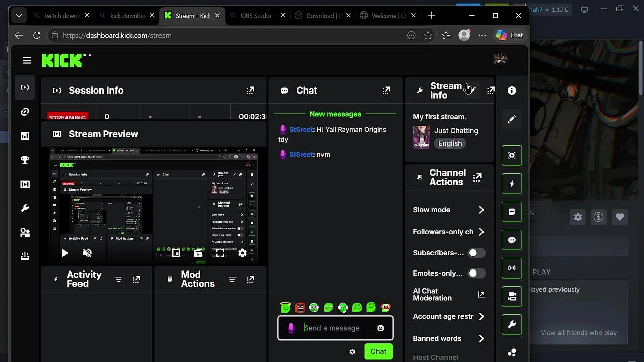Screen dimensions: 644x362
Task: Toggle Emotes-only chat switch
Action: [x=476, y=273]
